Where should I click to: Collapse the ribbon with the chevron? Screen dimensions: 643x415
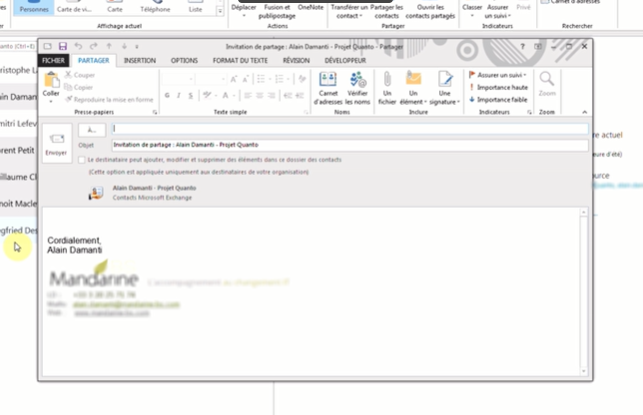pyautogui.click(x=584, y=112)
